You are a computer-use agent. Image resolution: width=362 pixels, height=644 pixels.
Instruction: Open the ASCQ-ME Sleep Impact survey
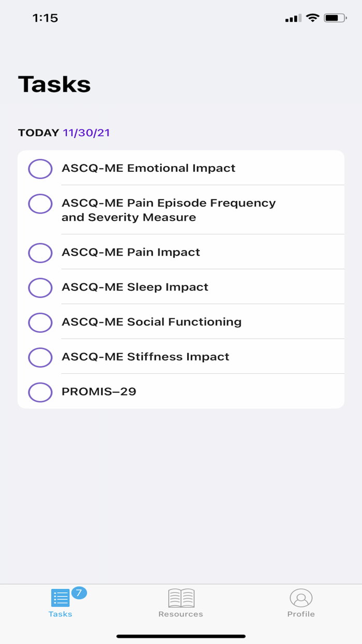135,287
